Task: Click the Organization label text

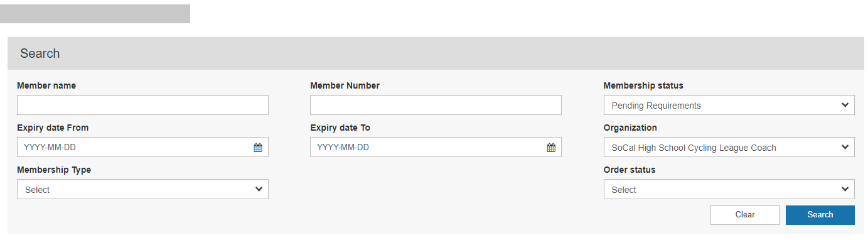Action: pyautogui.click(x=630, y=128)
